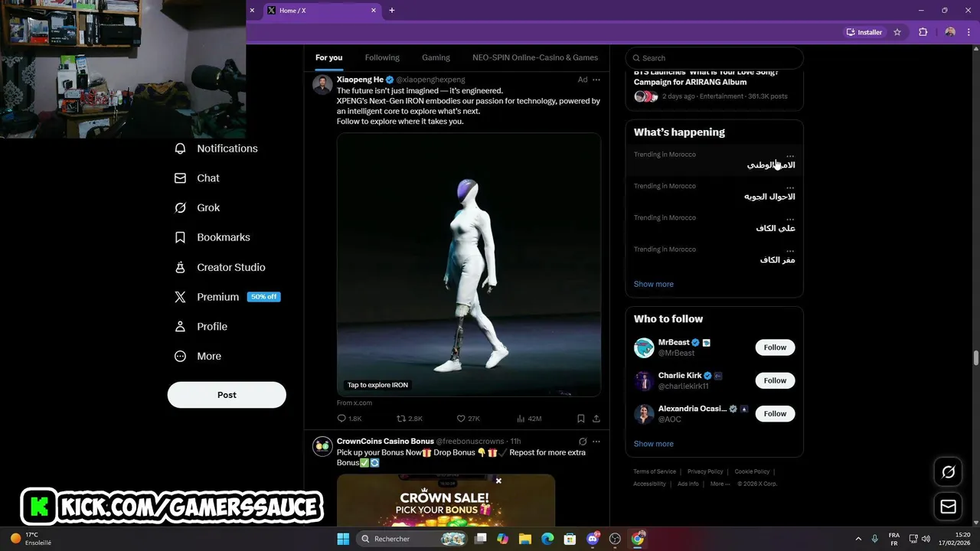Open NEO-SPIN Online-Casino & Games tab
Screen dimensions: 980x551
click(x=535, y=57)
